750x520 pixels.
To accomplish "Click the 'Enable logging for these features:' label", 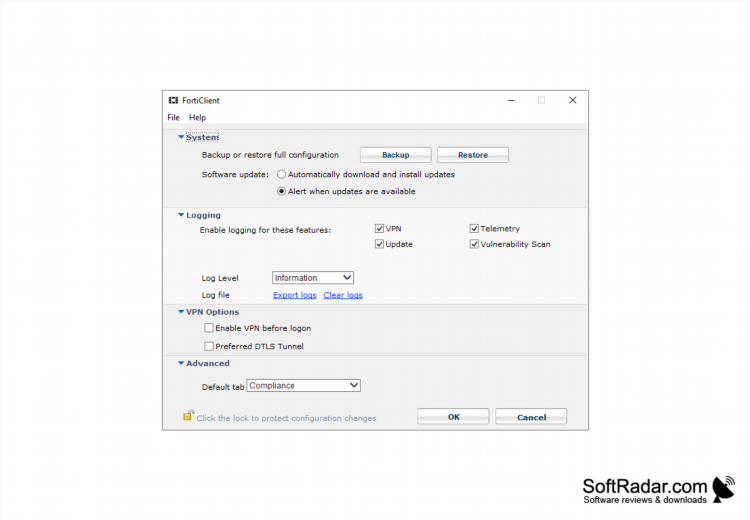I will 265,230.
